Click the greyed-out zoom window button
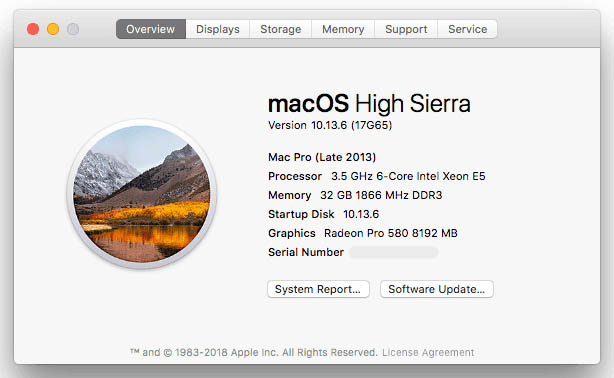The image size is (614, 378). pos(73,29)
